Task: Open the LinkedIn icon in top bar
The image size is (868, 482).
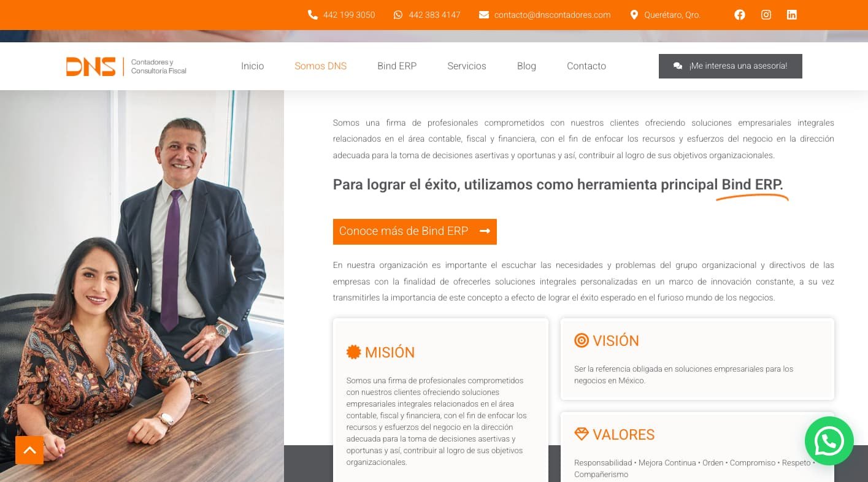Action: click(x=792, y=15)
